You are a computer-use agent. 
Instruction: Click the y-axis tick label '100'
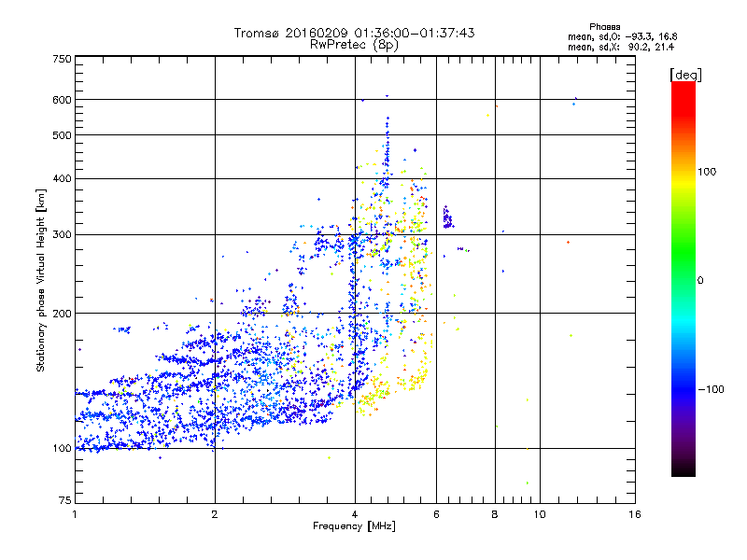[62, 449]
